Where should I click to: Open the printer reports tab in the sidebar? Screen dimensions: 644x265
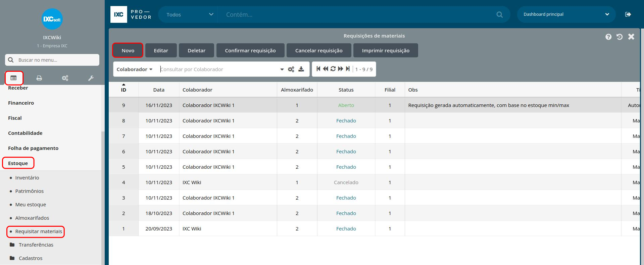(39, 78)
